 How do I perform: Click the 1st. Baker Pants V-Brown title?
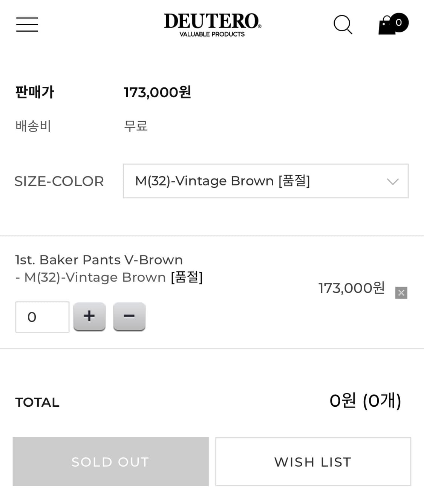pyautogui.click(x=99, y=260)
